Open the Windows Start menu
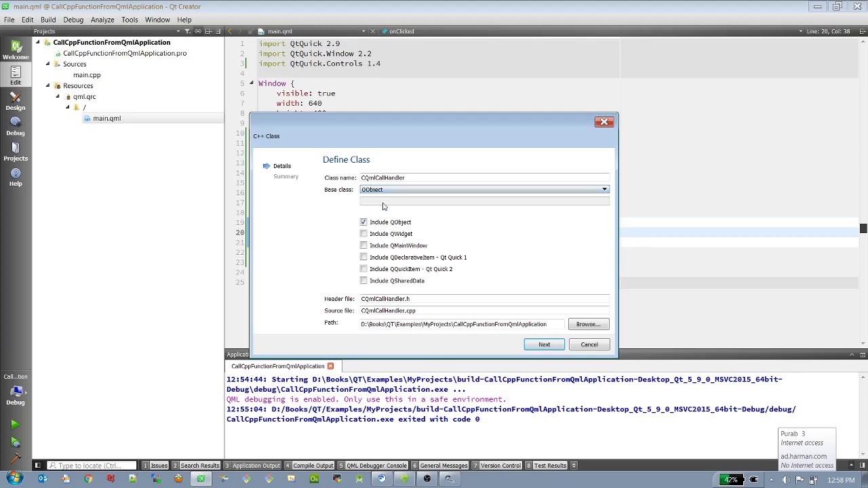Image resolution: width=868 pixels, height=488 pixels. tap(14, 479)
